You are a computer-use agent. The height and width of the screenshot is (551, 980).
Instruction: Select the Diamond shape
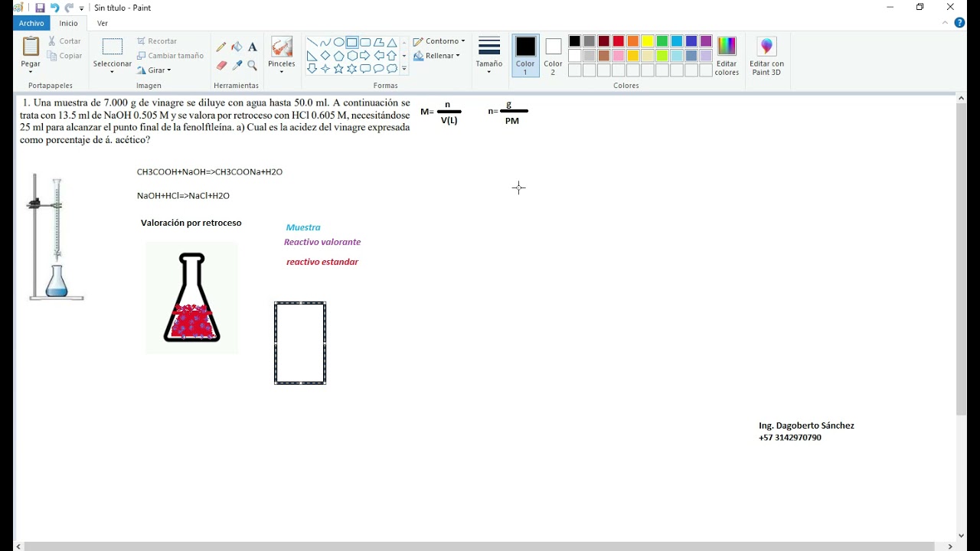(x=325, y=56)
